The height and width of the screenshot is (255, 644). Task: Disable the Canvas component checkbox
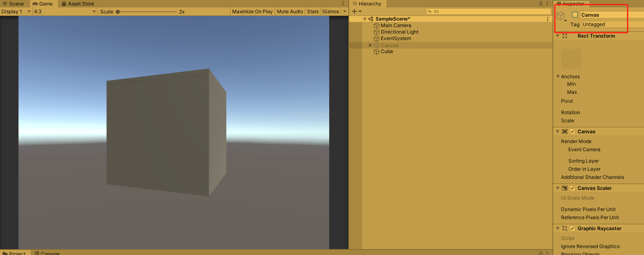tap(572, 132)
